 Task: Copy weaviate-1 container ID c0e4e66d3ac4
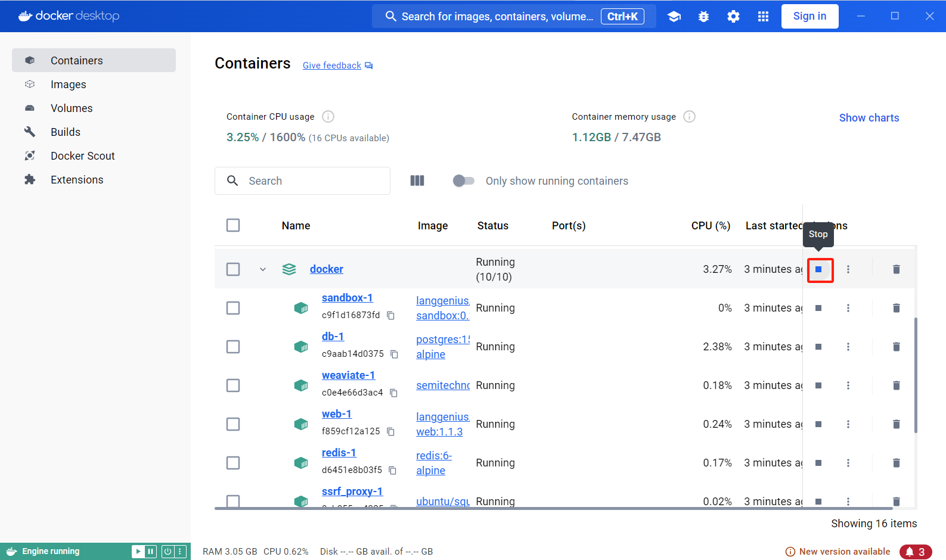[394, 393]
